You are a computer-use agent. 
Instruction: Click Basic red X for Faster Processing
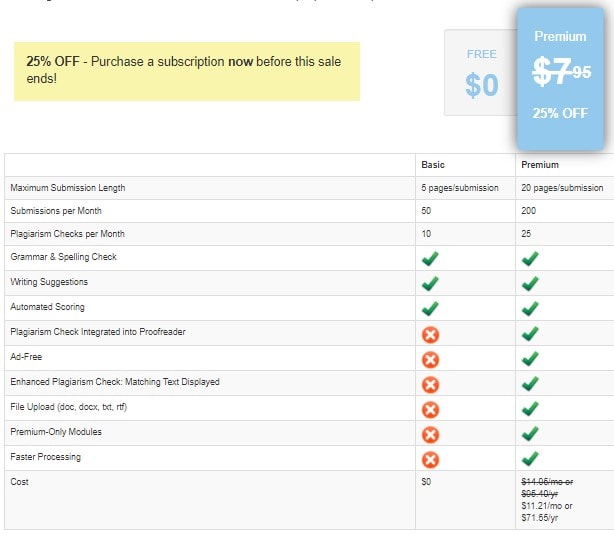click(x=431, y=459)
